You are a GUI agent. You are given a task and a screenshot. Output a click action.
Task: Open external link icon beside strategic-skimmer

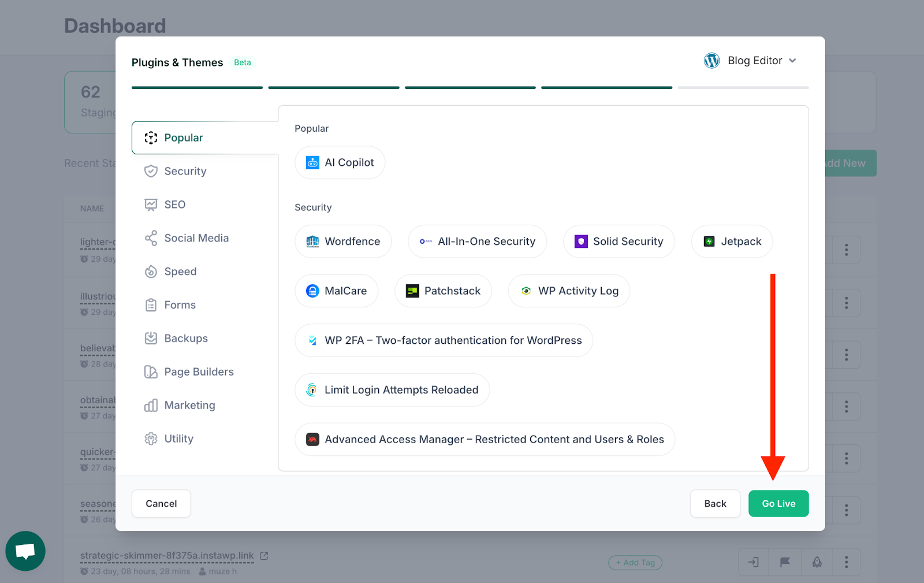264,556
